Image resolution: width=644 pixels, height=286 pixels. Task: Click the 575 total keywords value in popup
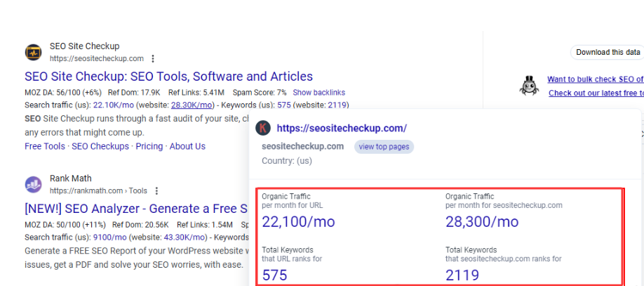click(x=274, y=275)
